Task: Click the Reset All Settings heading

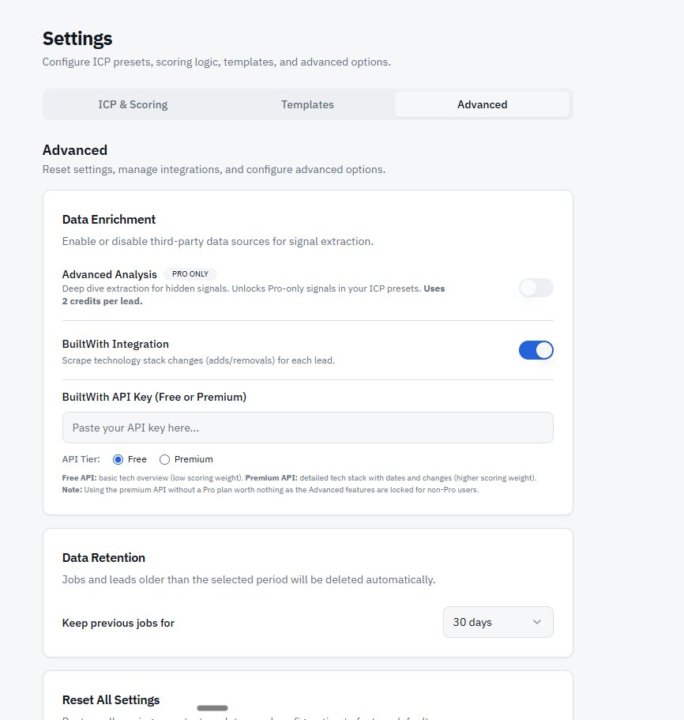Action: (x=110, y=699)
